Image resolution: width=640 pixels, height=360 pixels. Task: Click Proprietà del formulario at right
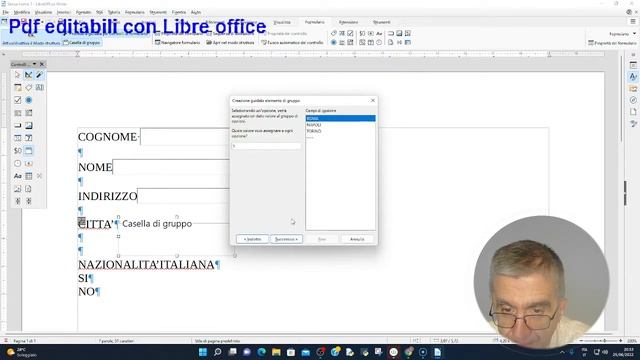click(x=612, y=43)
